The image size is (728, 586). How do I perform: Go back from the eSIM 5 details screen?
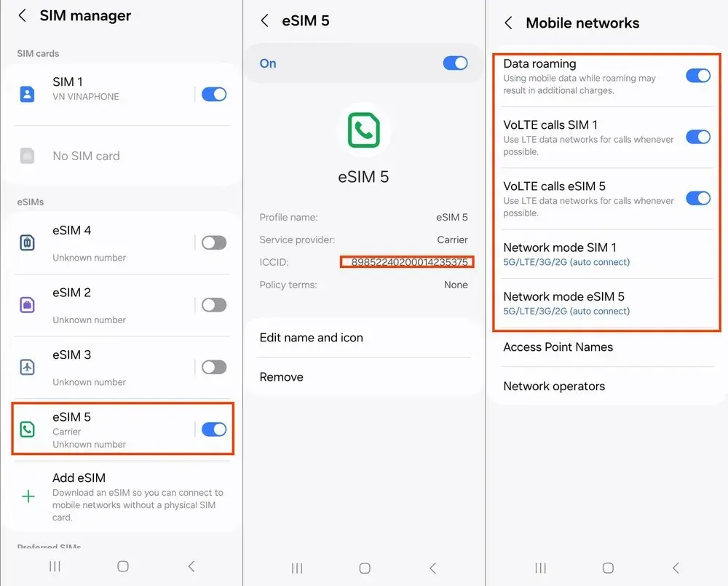(265, 20)
